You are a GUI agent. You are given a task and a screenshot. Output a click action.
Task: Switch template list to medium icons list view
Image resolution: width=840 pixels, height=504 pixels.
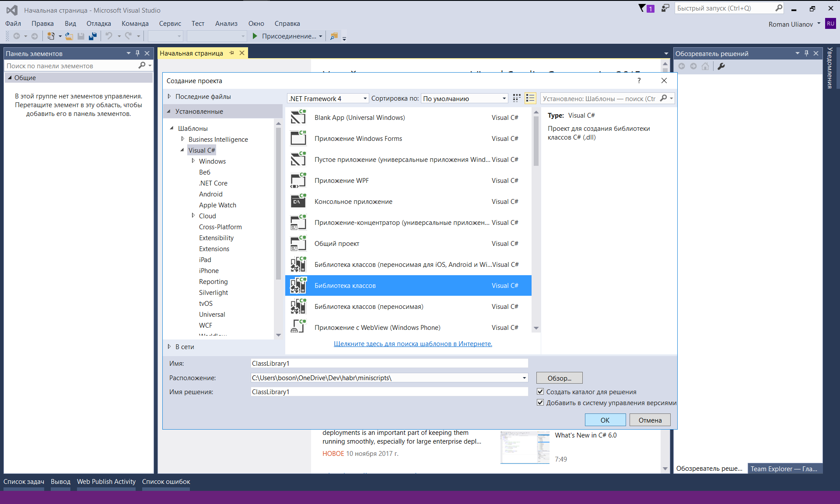coord(530,98)
